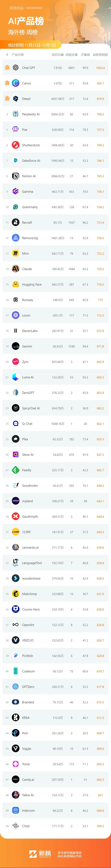Click the ChatGPT logo icon
111x868 pixels.
[15, 68]
